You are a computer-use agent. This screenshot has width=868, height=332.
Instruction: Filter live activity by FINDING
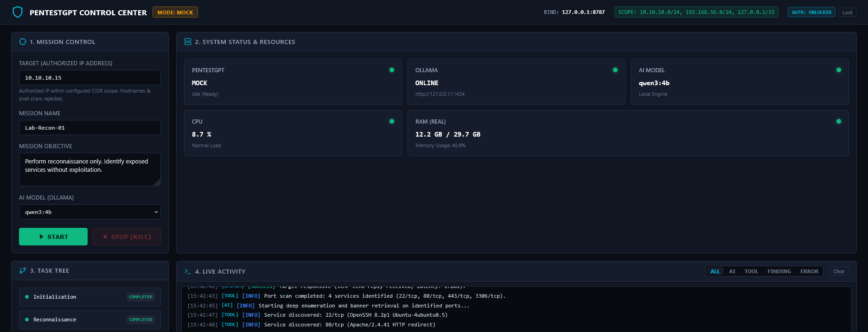(x=779, y=271)
